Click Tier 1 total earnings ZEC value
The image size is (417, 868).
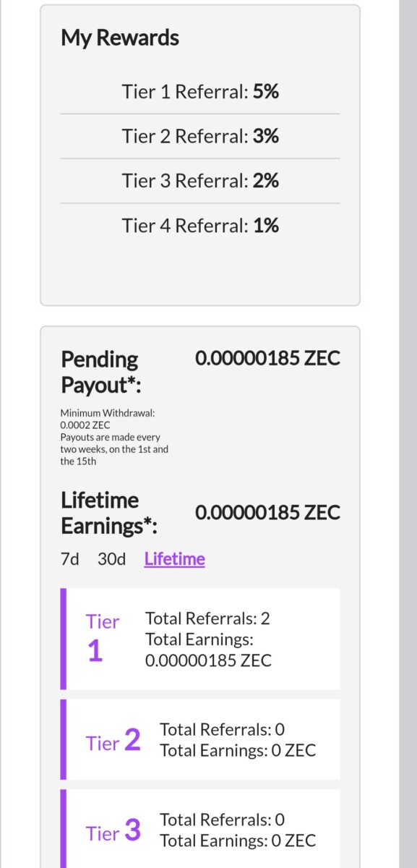coord(208,660)
